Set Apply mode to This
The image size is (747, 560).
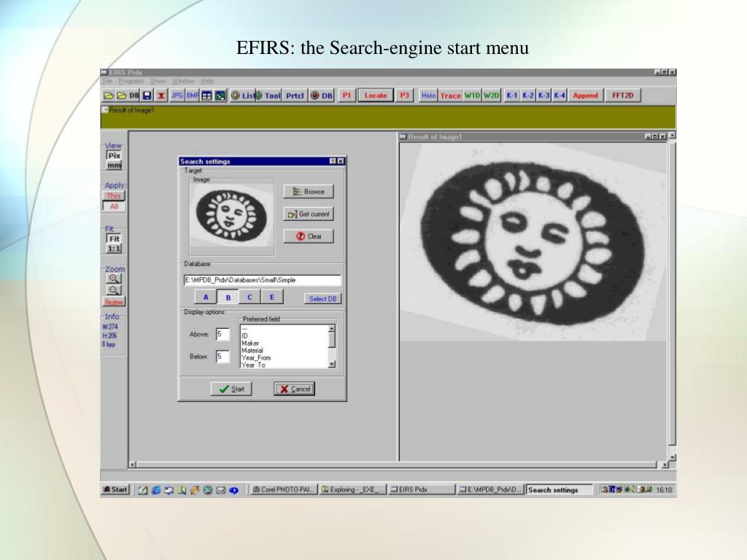pyautogui.click(x=113, y=195)
